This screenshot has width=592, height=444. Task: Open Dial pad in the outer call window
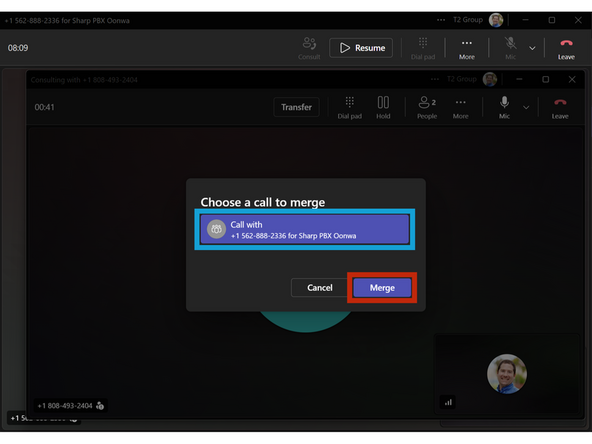tap(423, 48)
